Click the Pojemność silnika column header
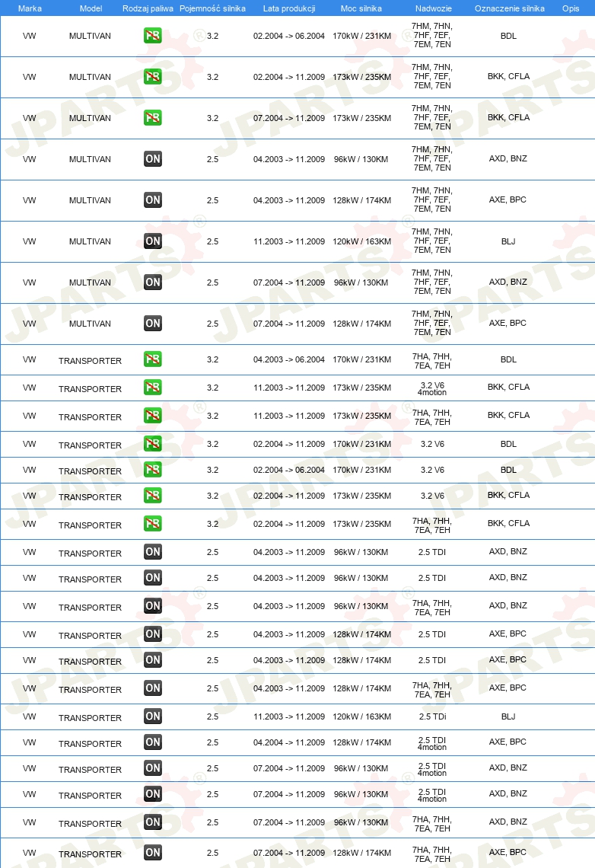595x868 pixels. (x=212, y=8)
